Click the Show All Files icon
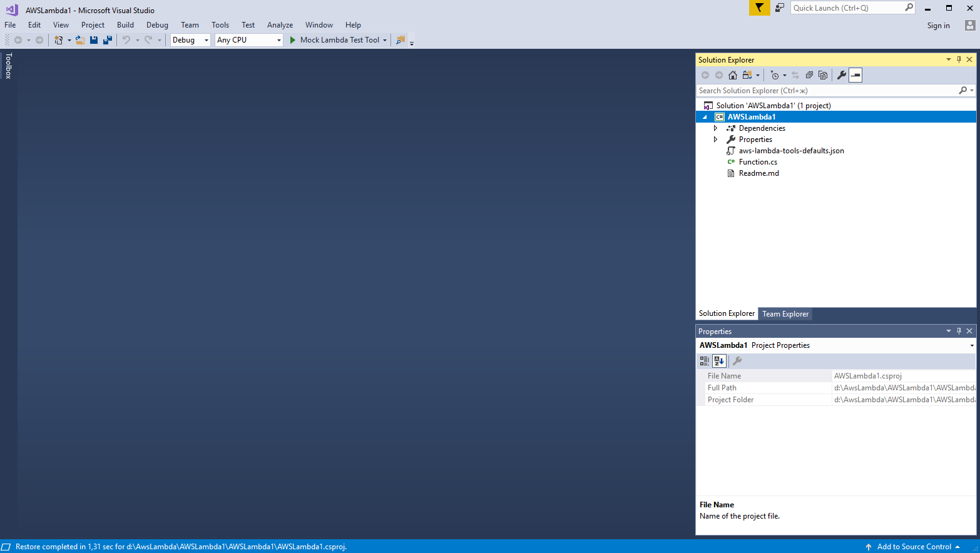This screenshot has width=980, height=553. [x=823, y=75]
